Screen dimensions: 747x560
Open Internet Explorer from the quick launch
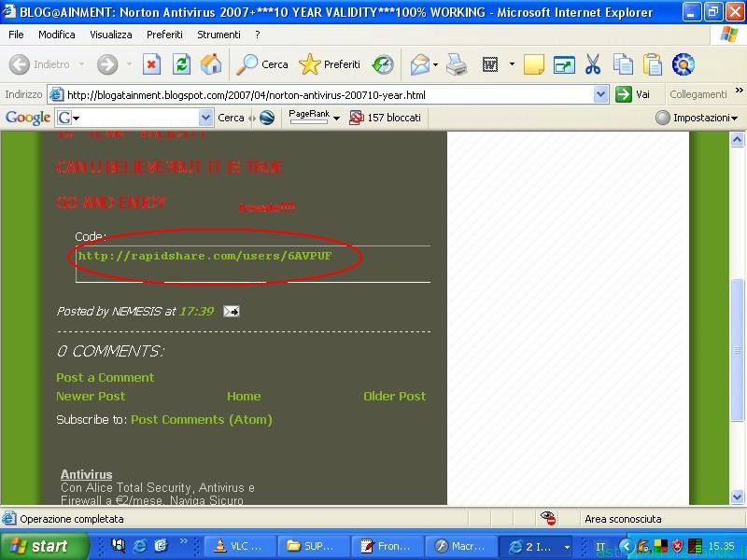(139, 546)
